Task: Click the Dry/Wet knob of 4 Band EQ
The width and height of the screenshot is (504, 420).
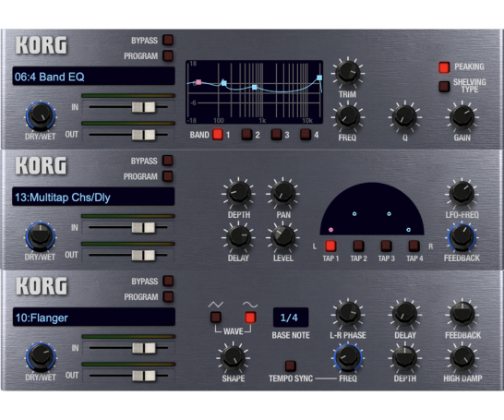Action: 41,116
